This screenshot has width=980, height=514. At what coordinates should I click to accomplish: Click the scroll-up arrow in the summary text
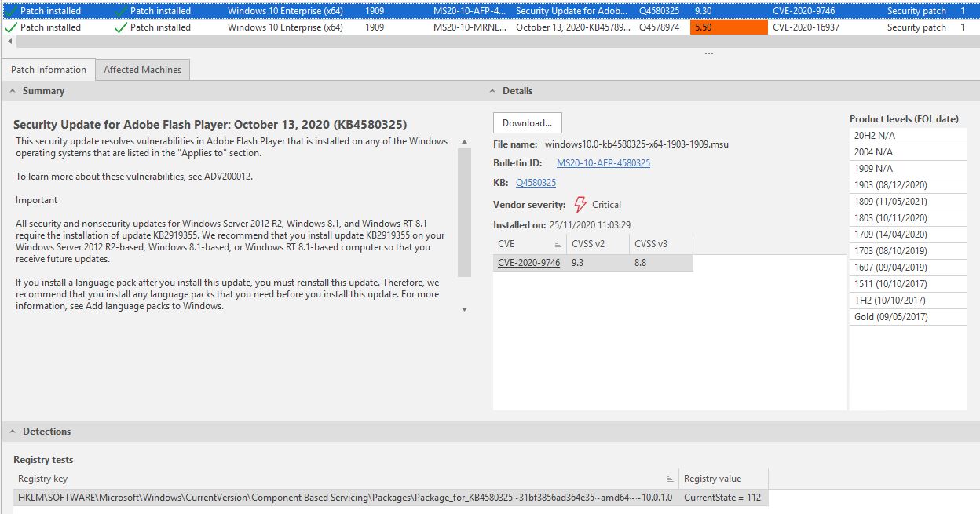point(464,142)
